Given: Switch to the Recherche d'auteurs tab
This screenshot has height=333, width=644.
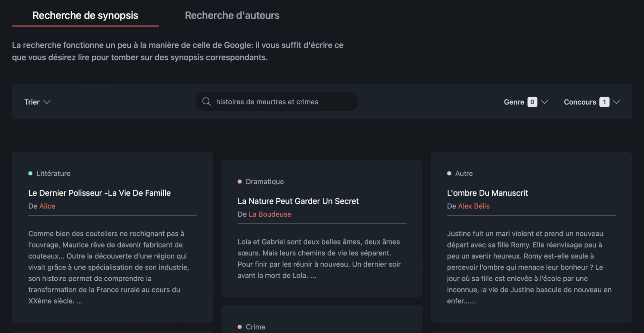Looking at the screenshot, I should click(x=232, y=15).
